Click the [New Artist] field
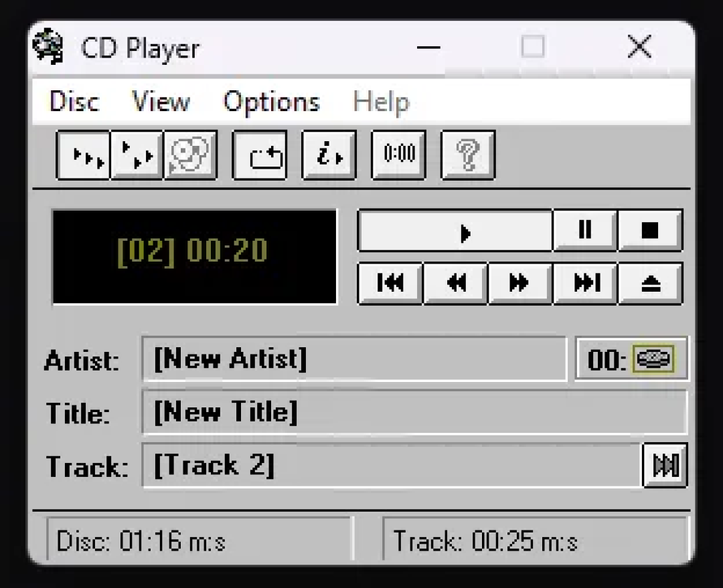The image size is (723, 588). pos(354,359)
